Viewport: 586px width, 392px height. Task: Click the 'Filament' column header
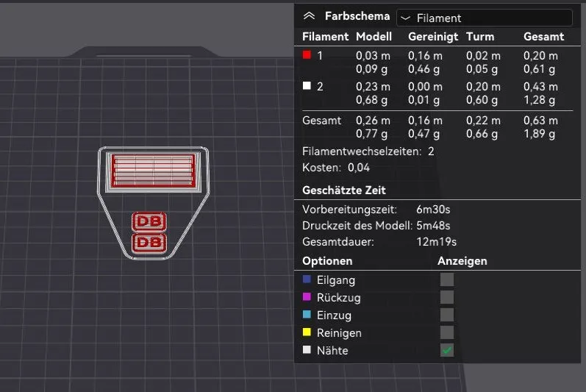click(x=325, y=37)
